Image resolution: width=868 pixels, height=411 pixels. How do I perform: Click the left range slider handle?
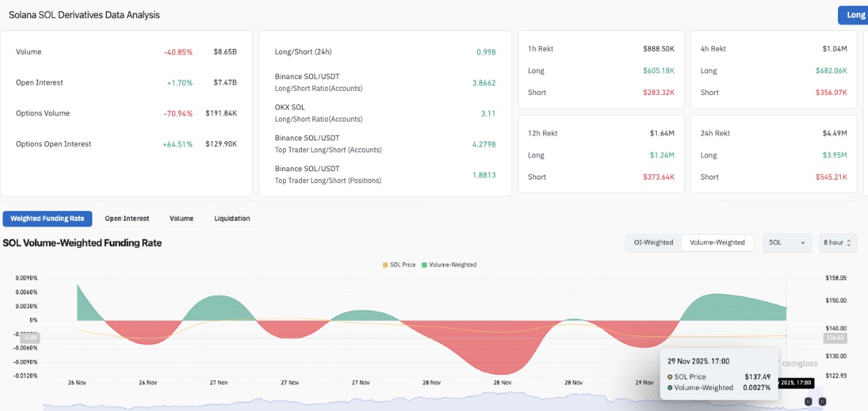[809, 402]
